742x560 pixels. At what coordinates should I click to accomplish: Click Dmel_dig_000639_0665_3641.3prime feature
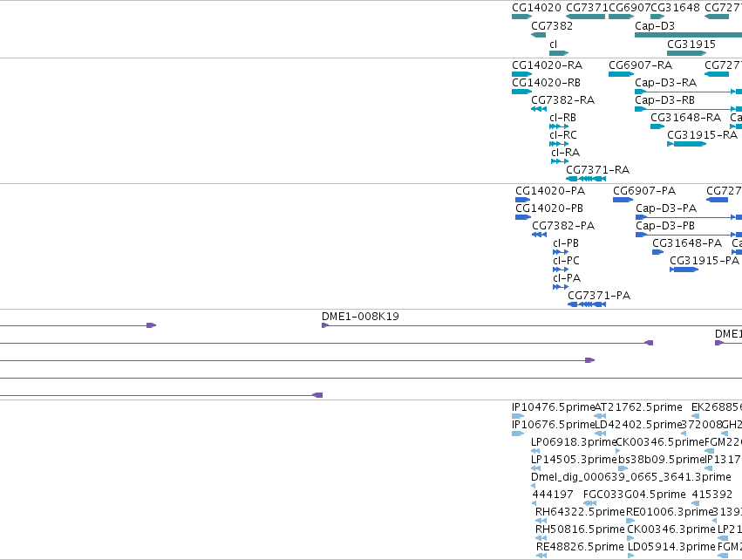[534, 486]
